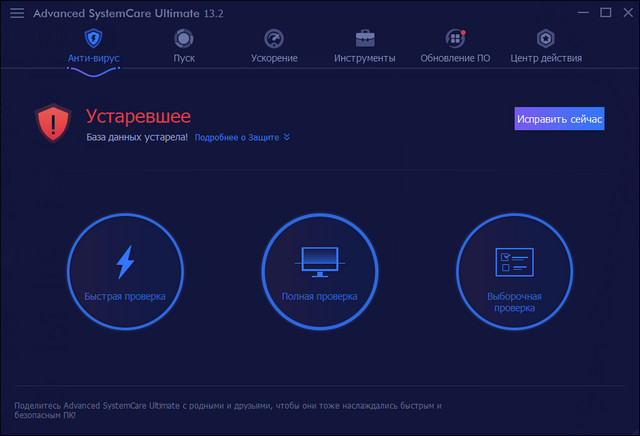Start full scan via monitor icon
Viewport: 640px width, 436px height.
point(319,262)
